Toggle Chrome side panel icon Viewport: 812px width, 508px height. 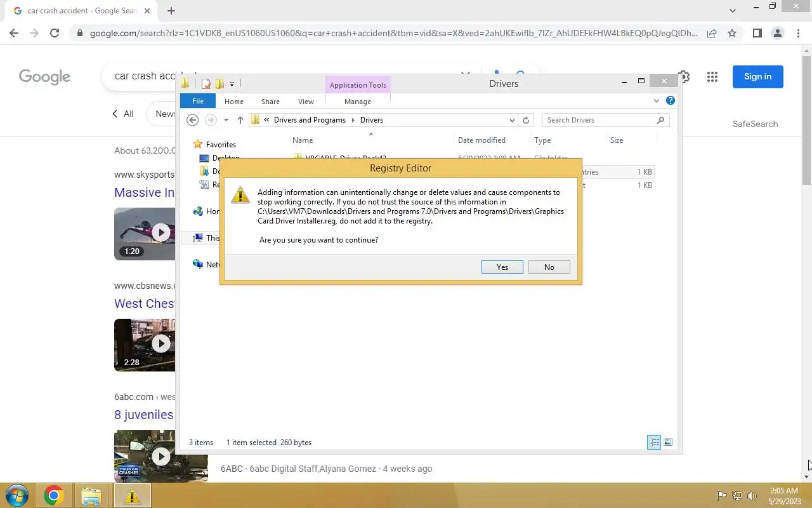point(757,33)
